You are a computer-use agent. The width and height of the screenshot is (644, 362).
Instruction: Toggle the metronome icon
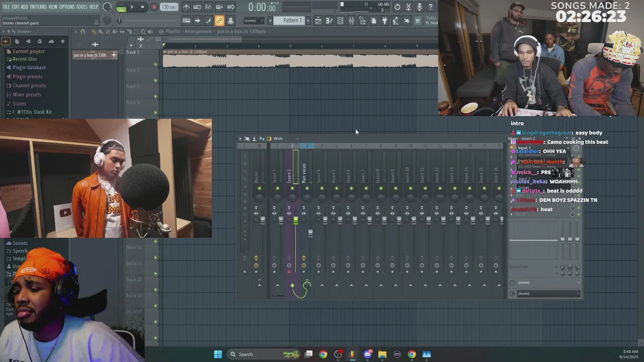click(x=186, y=7)
